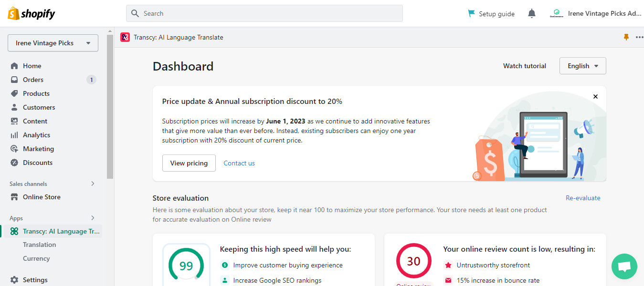Click the Contact us link
The height and width of the screenshot is (286, 644).
pos(239,163)
